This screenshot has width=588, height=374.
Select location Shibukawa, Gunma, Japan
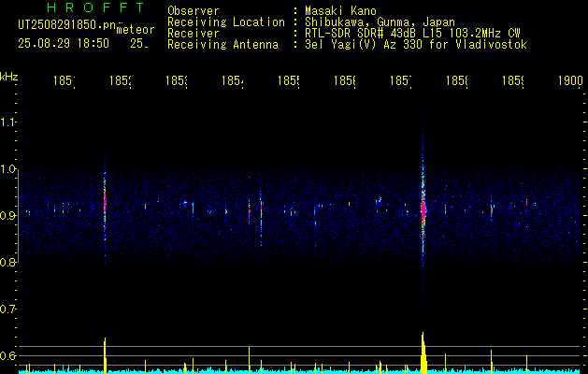(380, 22)
